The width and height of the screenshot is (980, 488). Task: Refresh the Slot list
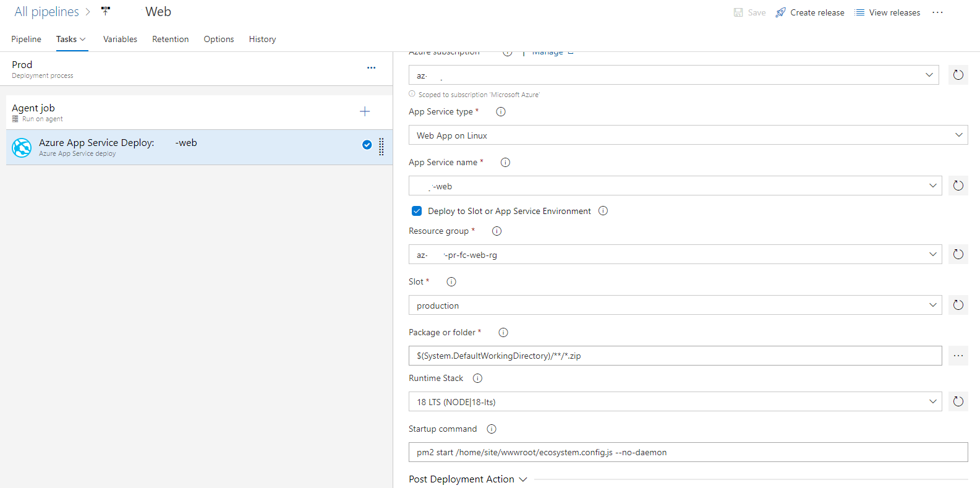click(958, 305)
